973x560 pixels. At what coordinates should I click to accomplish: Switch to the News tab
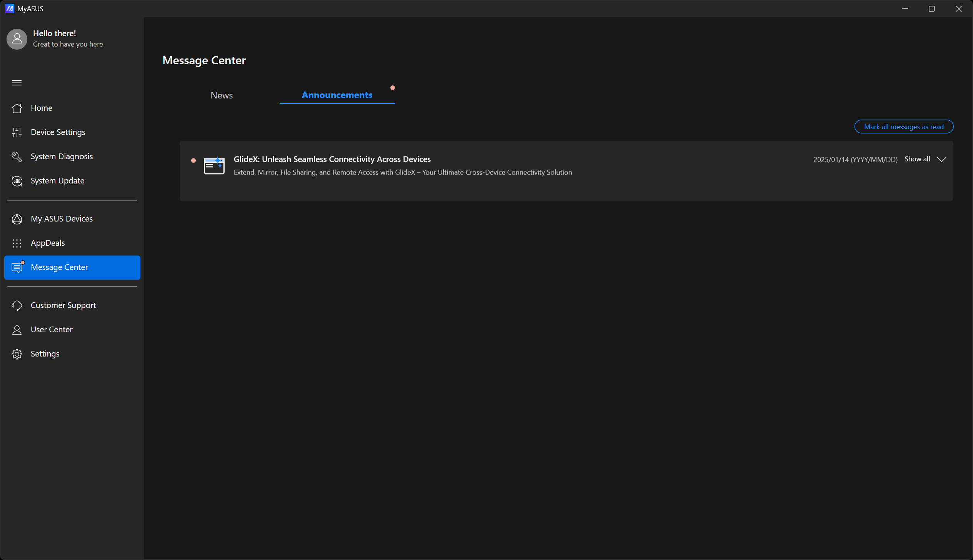pyautogui.click(x=222, y=95)
